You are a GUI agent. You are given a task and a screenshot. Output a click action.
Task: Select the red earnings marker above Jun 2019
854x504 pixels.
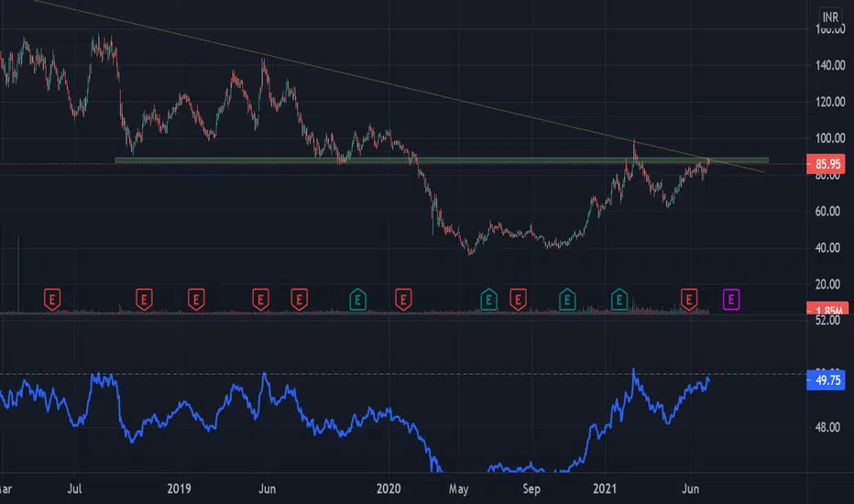coord(260,299)
